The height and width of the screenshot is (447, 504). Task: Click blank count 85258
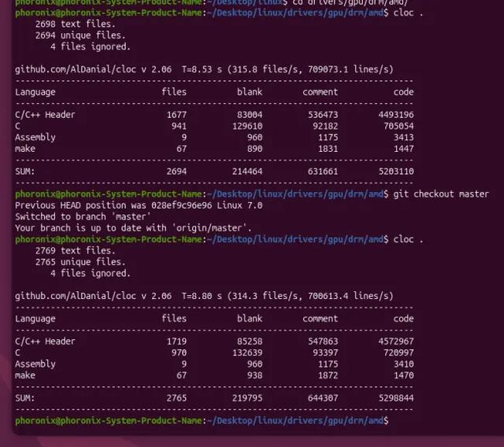250,341
